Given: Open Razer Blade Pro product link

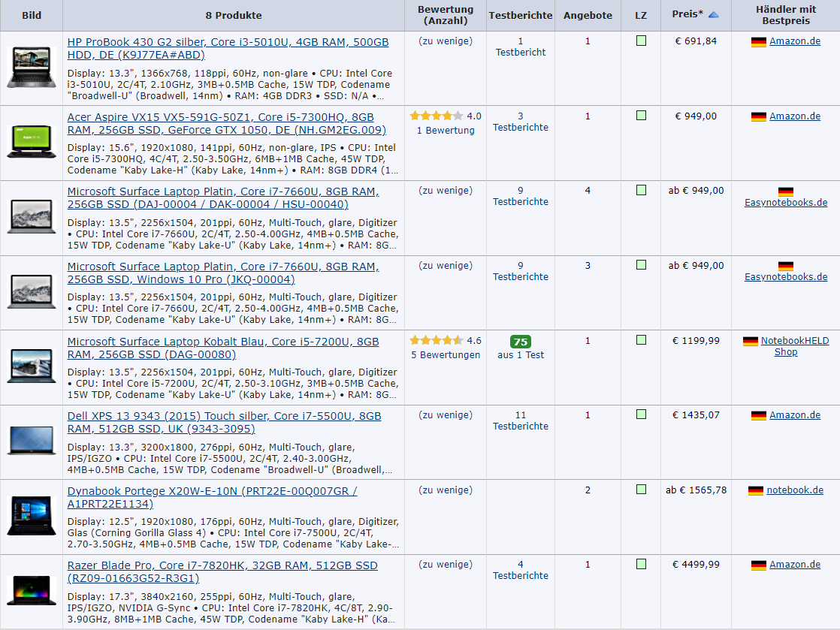Looking at the screenshot, I should pos(222,571).
